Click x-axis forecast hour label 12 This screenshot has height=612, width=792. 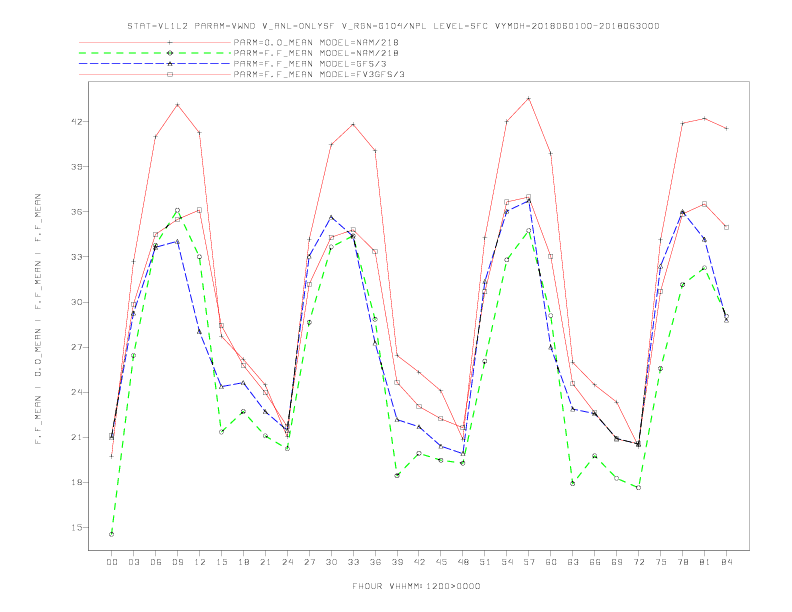200,562
